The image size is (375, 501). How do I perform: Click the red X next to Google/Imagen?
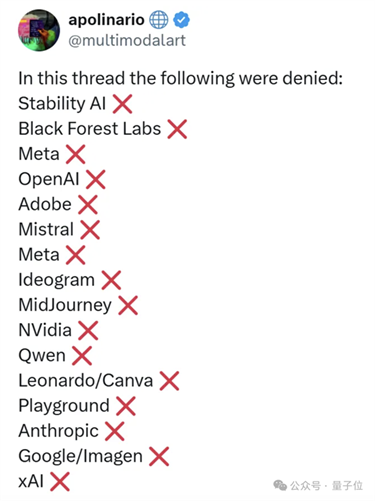(x=159, y=456)
